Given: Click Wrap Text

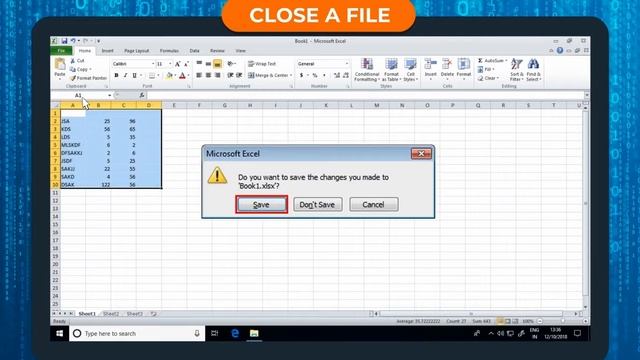Looking at the screenshot, I should [x=262, y=64].
